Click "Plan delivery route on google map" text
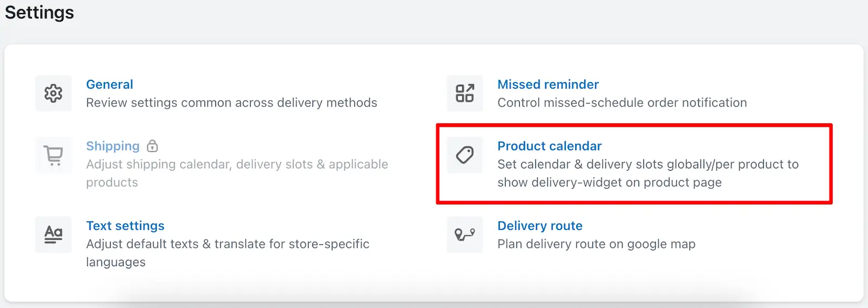The image size is (868, 308). (596, 244)
